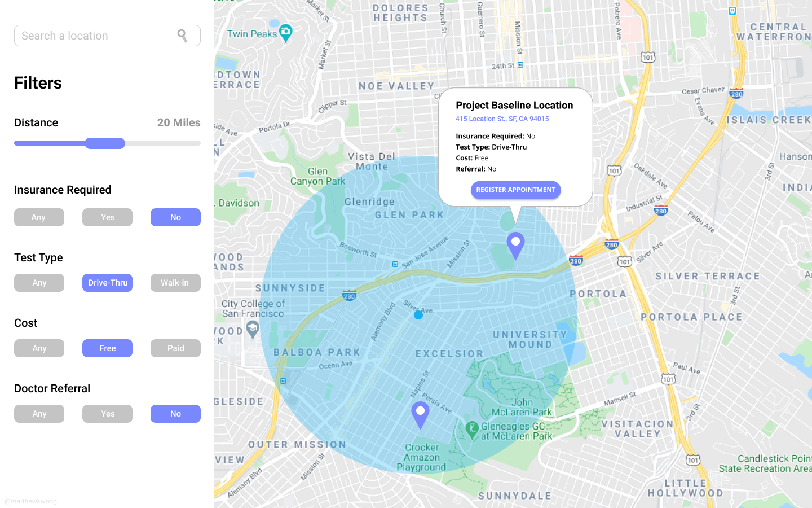Click the 20 Miles distance value
The width and height of the screenshot is (812, 508).
[x=179, y=122]
